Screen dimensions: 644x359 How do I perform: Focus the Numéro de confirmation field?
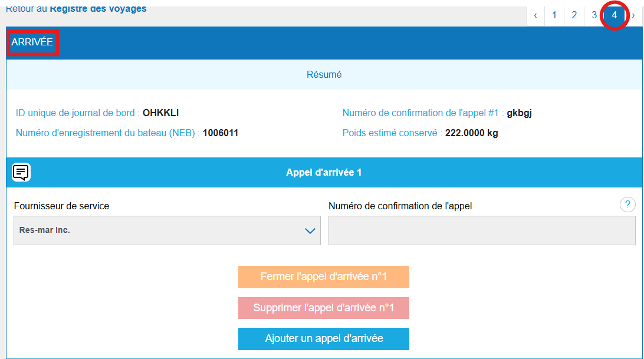pos(482,230)
